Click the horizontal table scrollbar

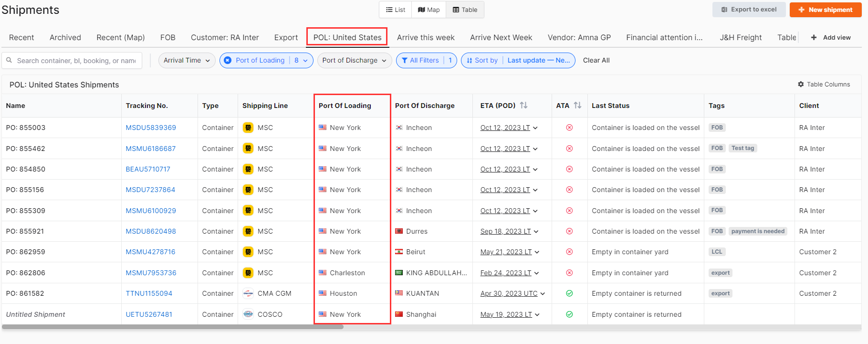(x=172, y=327)
